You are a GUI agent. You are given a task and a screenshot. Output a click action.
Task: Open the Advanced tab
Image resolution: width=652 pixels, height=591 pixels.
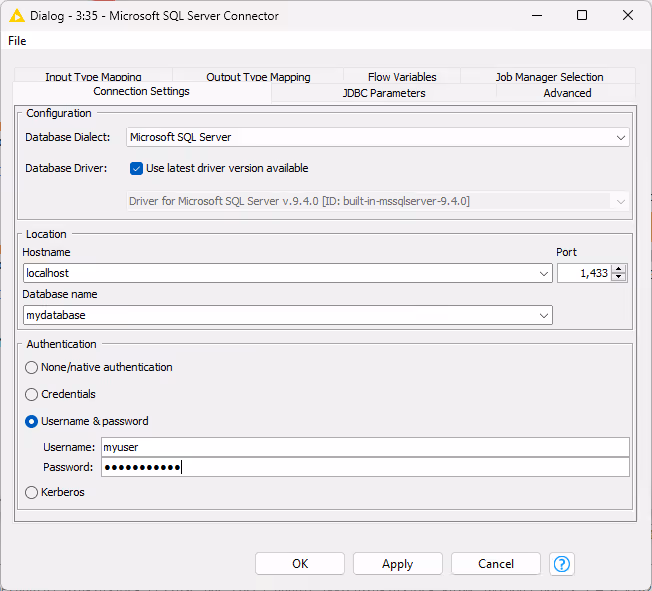(x=567, y=93)
